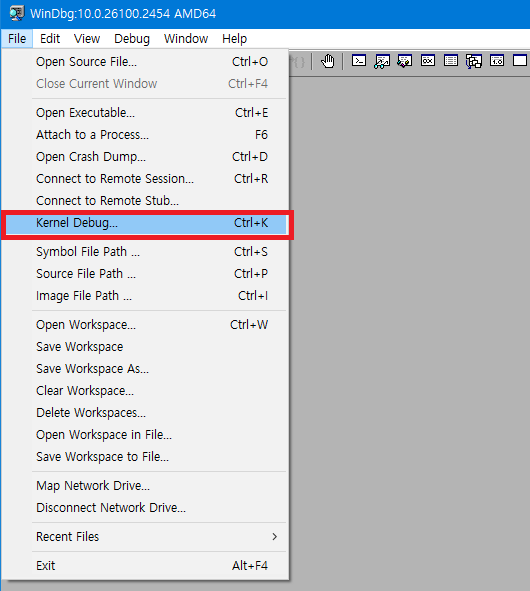
Task: Open the Call Stack window toolbar icon
Action: pos(474,61)
